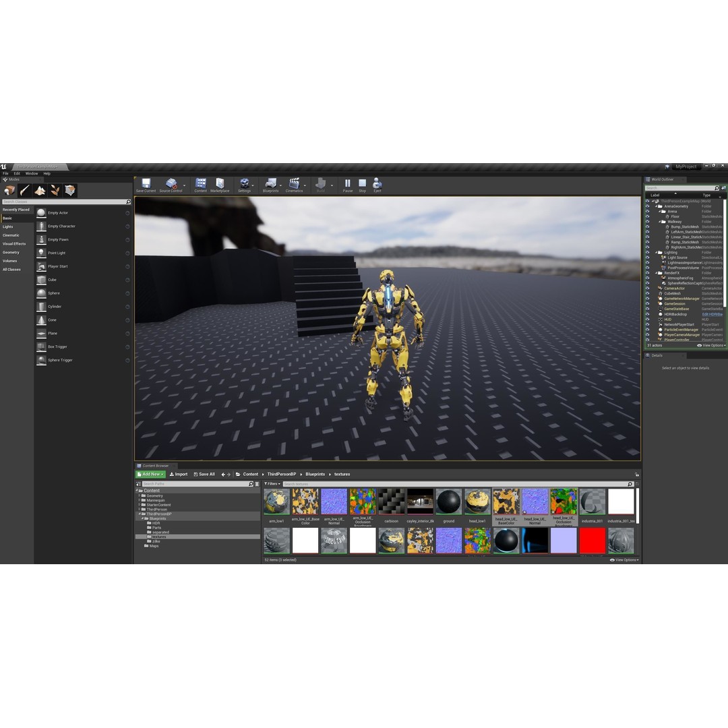Open the Window menu

click(x=32, y=173)
